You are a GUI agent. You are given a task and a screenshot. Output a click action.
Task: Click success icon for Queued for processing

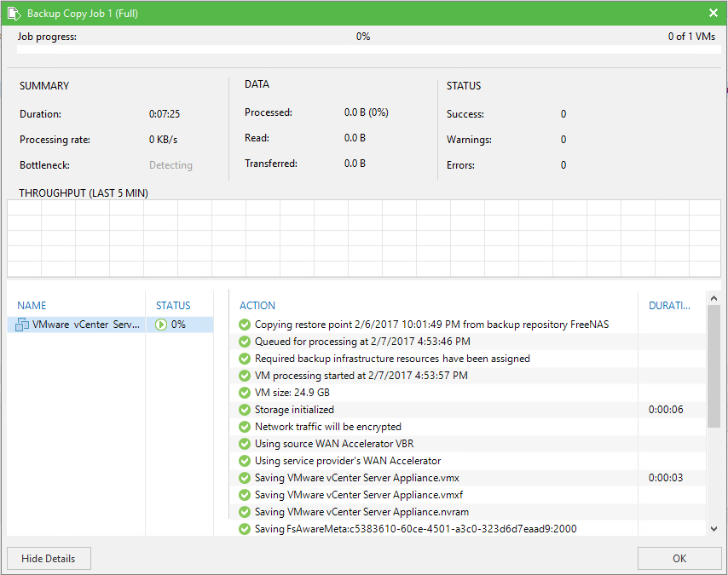[245, 342]
